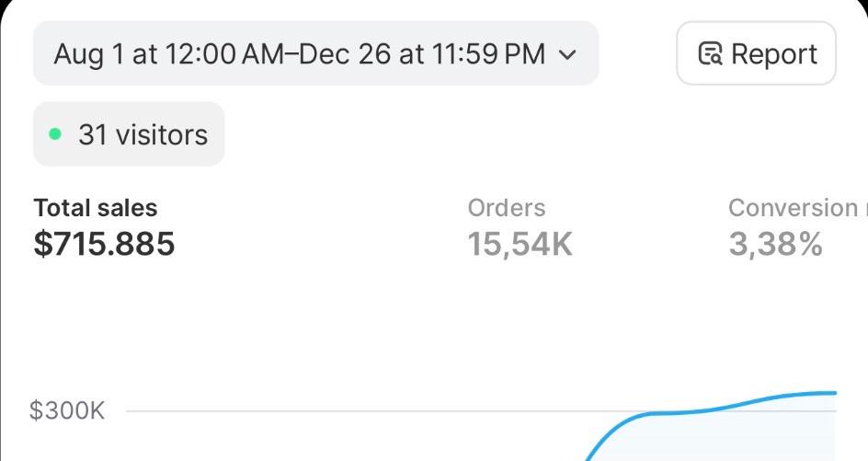Click the $715.885 total sales value
The width and height of the screenshot is (868, 461).
click(x=104, y=244)
